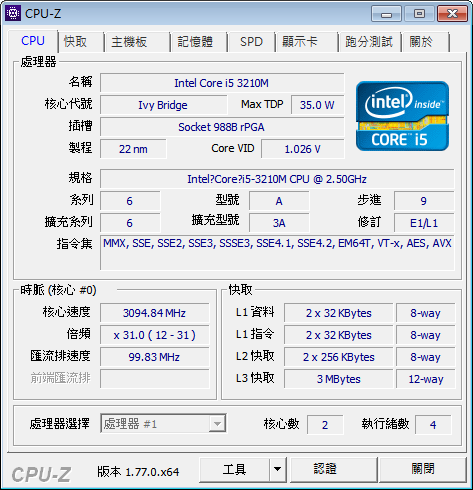Screen dimensions: 473x490
Task: Click the 名稱 field Intel Core i5 3210M
Action: point(222,83)
